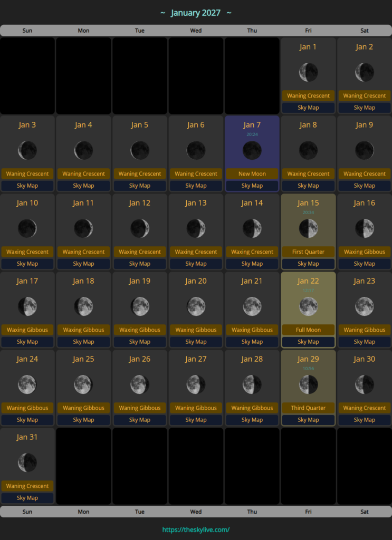Select the moon icon on Jan 26
Image resolution: width=392 pixels, height=540 pixels.
140,384
